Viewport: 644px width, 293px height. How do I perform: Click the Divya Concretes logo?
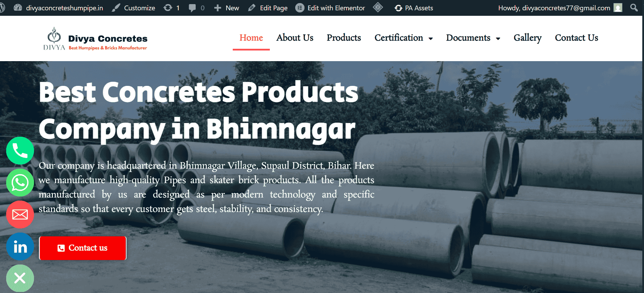(x=95, y=39)
